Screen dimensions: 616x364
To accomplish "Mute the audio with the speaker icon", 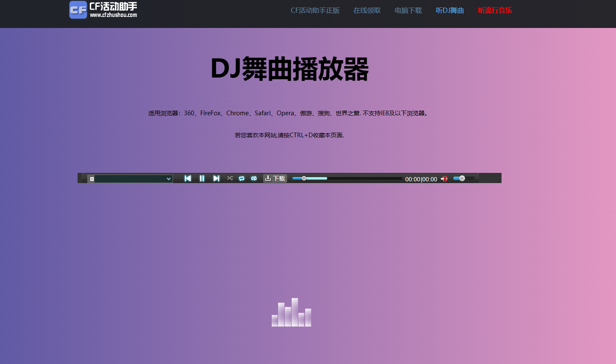I will [444, 179].
